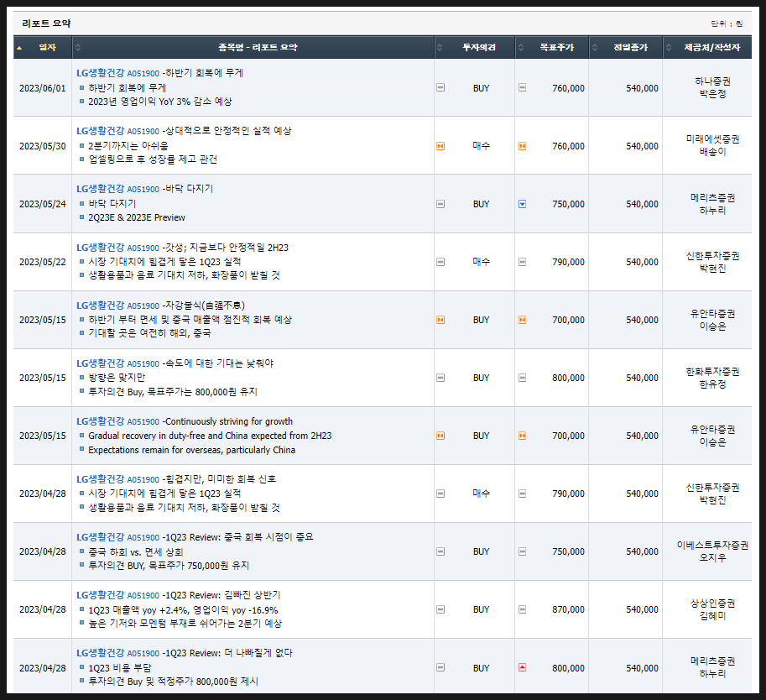The image size is (766, 700).
Task: Open LG생활건강 link for 속도에 대한 기대는 낮춰야
Action: (x=100, y=363)
